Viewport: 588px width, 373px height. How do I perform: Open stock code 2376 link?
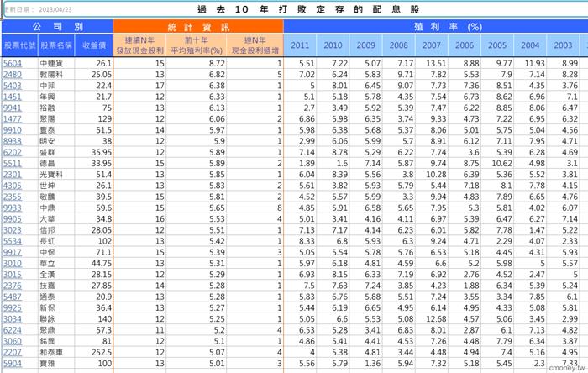coord(13,286)
